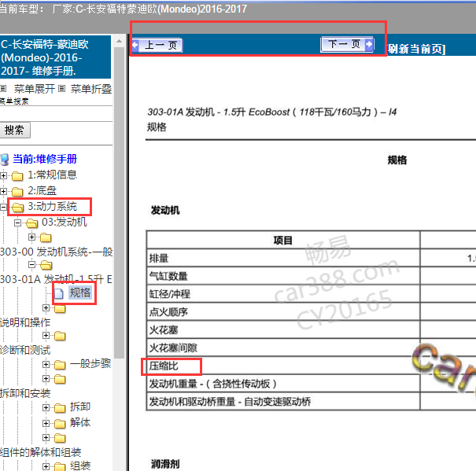This screenshot has height=471, width=476.
Task: Select the 3:动力系统 tree item
Action: coord(53,206)
